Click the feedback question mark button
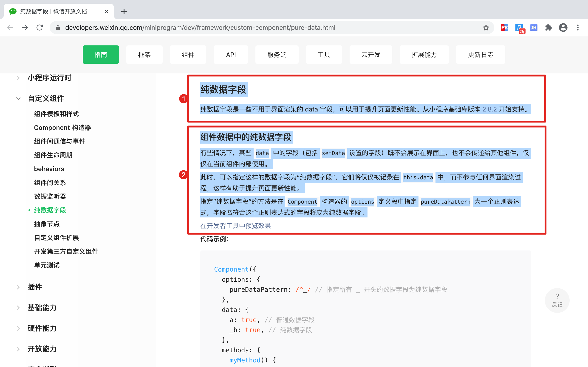Viewport: 588px width, 367px height. pos(557,300)
